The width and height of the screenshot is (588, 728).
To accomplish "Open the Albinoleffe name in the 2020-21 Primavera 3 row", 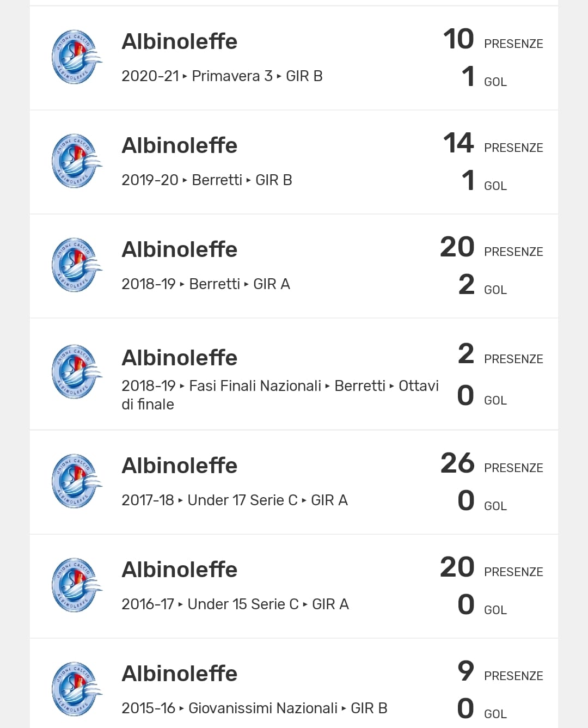I will coord(179,41).
